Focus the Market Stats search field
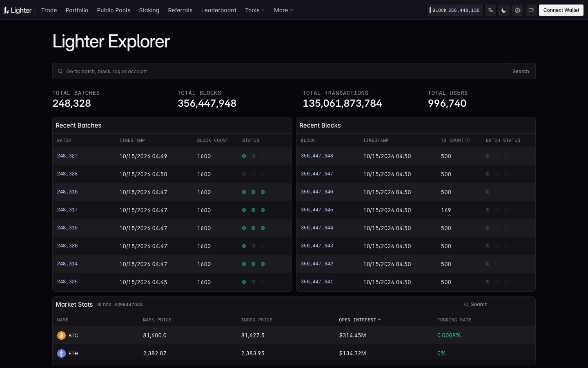The height and width of the screenshot is (368, 588). pos(497,305)
